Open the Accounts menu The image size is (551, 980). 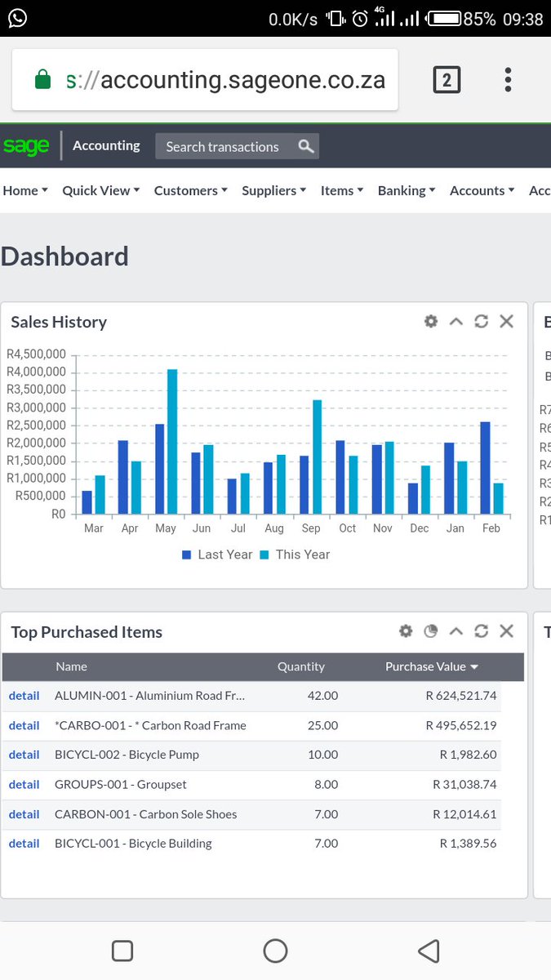coord(482,190)
